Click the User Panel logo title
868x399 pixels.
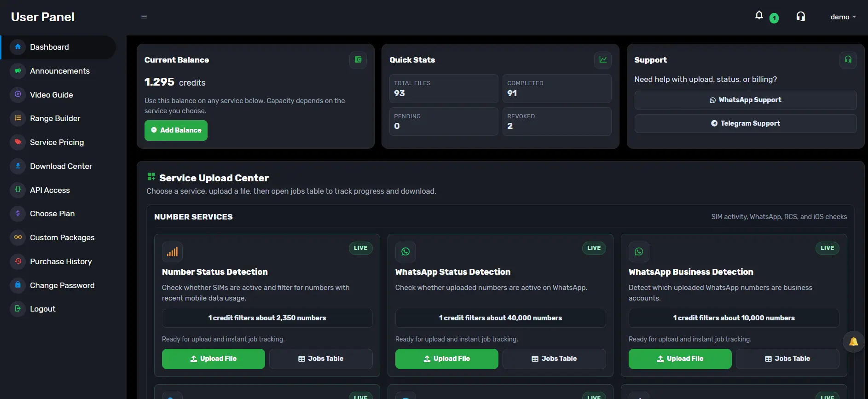point(43,17)
